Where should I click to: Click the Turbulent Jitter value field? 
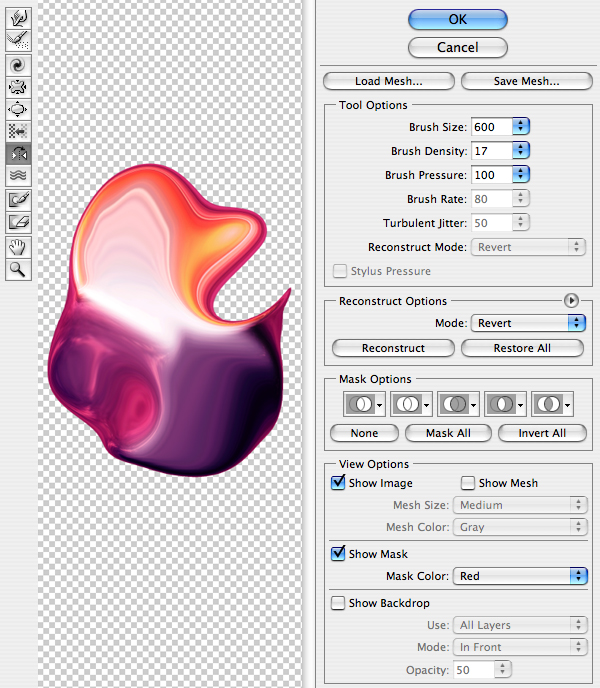(492, 223)
